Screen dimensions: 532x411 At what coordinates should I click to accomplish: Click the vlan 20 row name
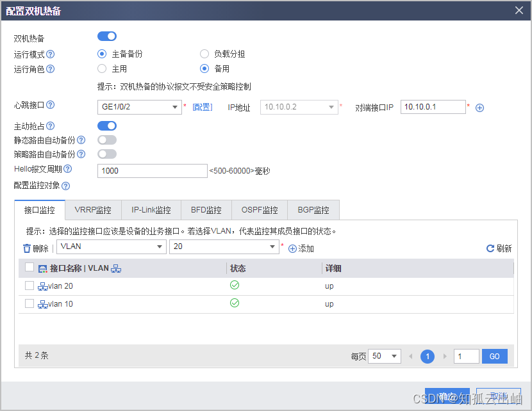point(60,286)
